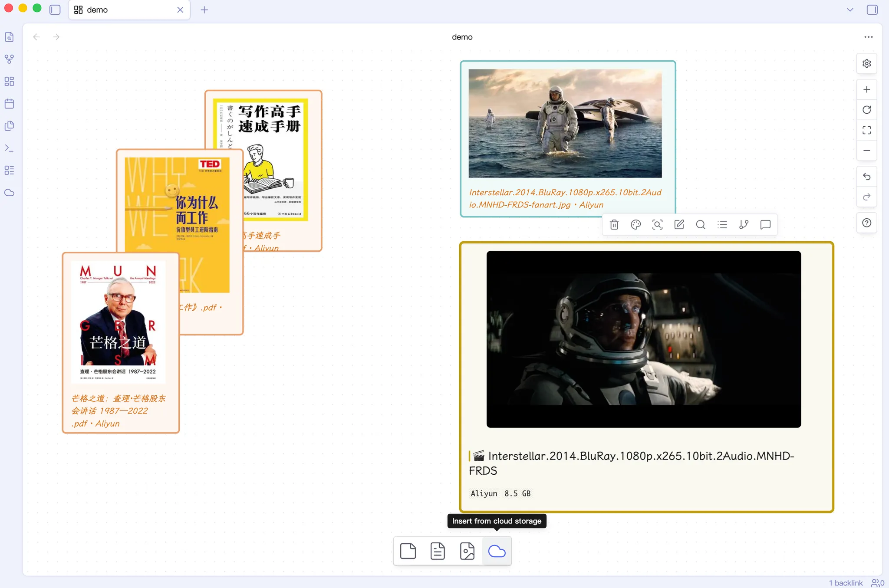Click the 8.5 GB size tag

tap(517, 493)
